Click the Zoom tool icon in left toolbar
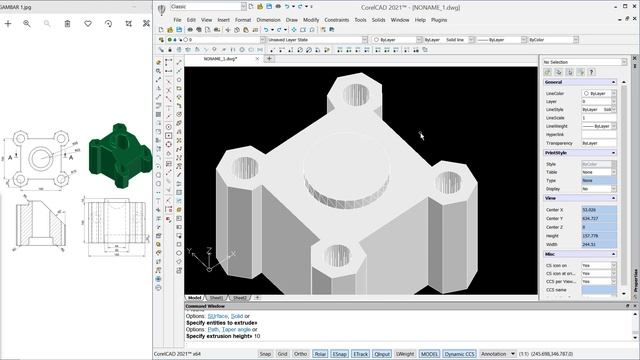640x360 pixels. point(158,71)
